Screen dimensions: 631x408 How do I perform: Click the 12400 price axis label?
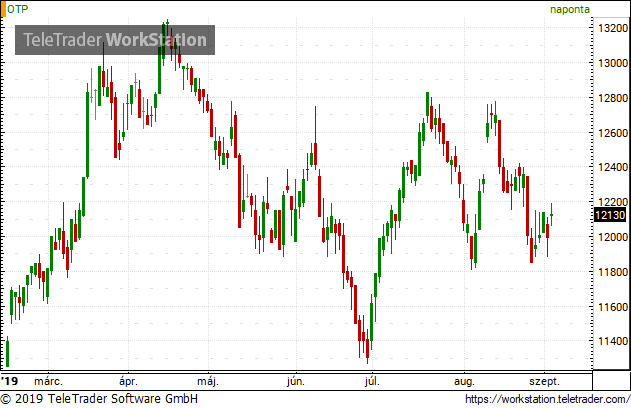(613, 167)
